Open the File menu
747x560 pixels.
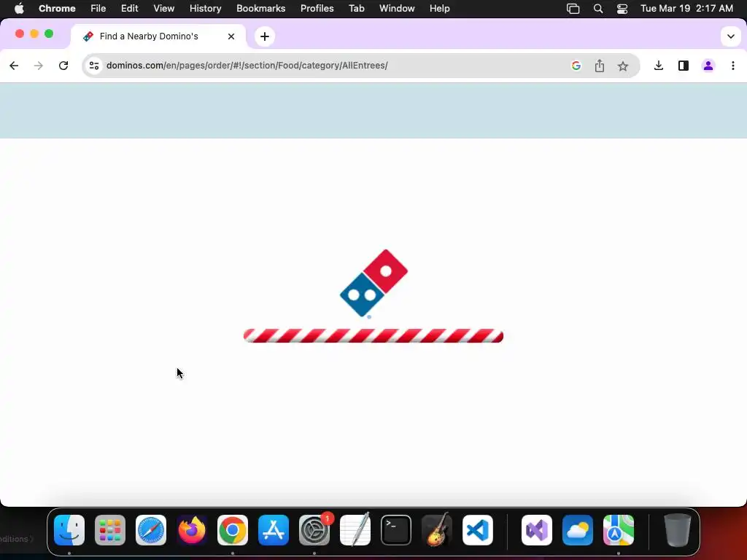coord(98,9)
